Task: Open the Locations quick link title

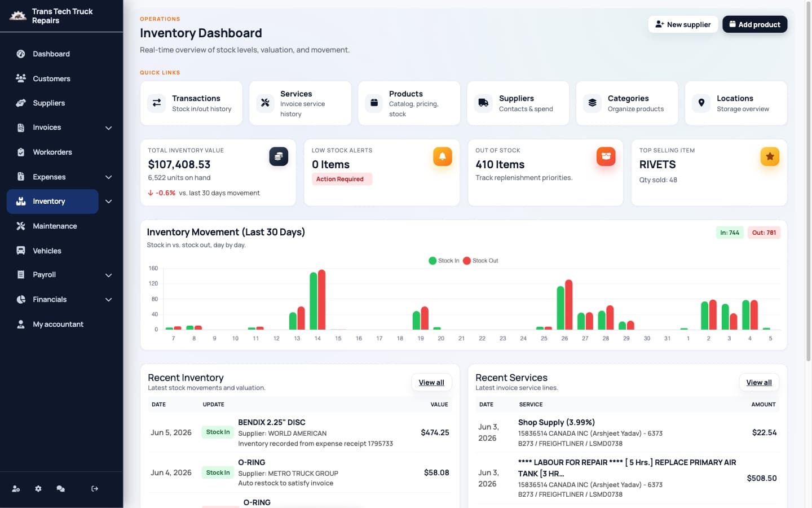Action: [735, 98]
